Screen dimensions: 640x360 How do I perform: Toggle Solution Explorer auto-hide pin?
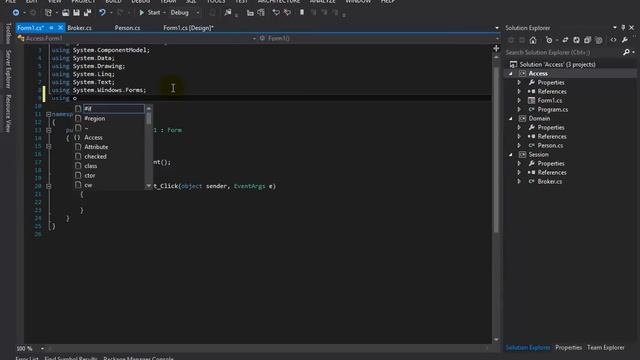click(x=623, y=27)
